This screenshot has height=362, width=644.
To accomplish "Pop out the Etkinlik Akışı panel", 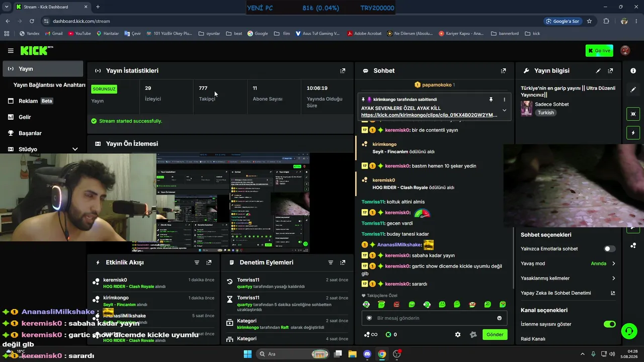I will point(209,262).
